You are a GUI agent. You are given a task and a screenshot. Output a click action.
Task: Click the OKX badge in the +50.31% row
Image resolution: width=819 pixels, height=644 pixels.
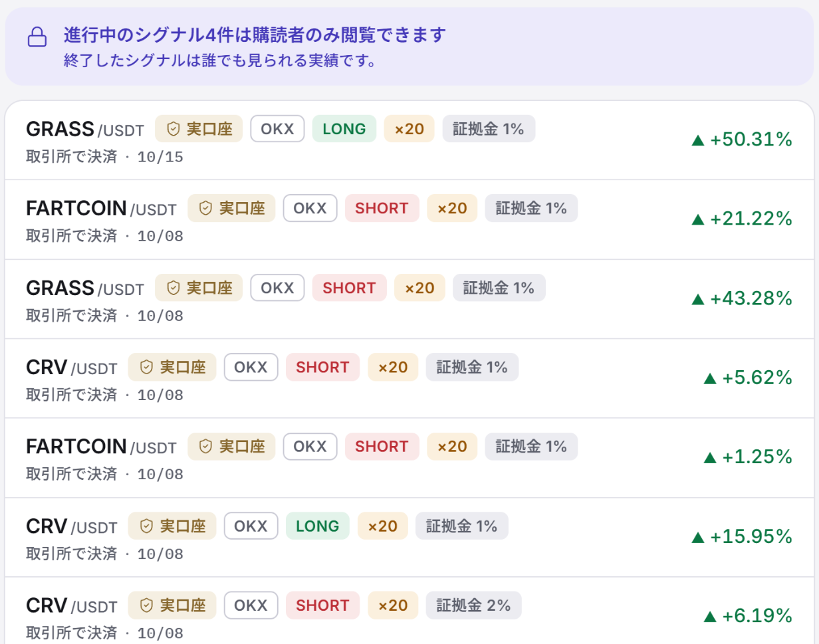(277, 129)
